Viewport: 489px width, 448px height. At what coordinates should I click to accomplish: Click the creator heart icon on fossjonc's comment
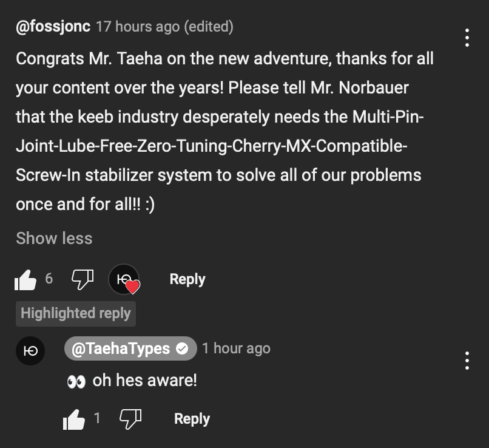(x=124, y=280)
